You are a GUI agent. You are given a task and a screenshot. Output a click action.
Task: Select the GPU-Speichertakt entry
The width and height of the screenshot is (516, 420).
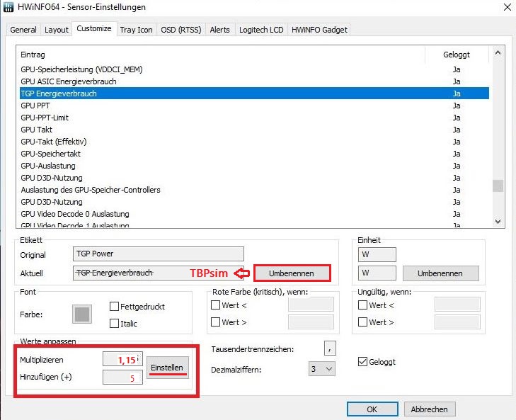[x=254, y=154]
